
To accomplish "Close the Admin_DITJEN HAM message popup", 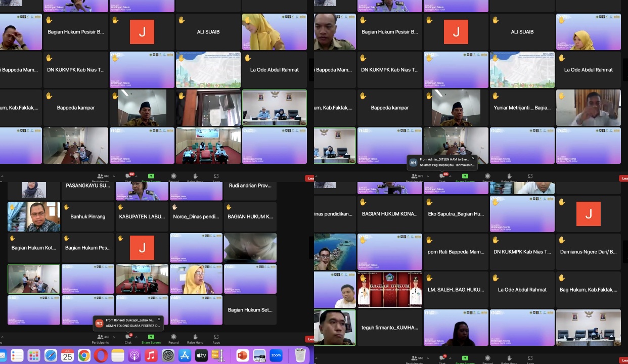I will coord(473,158).
